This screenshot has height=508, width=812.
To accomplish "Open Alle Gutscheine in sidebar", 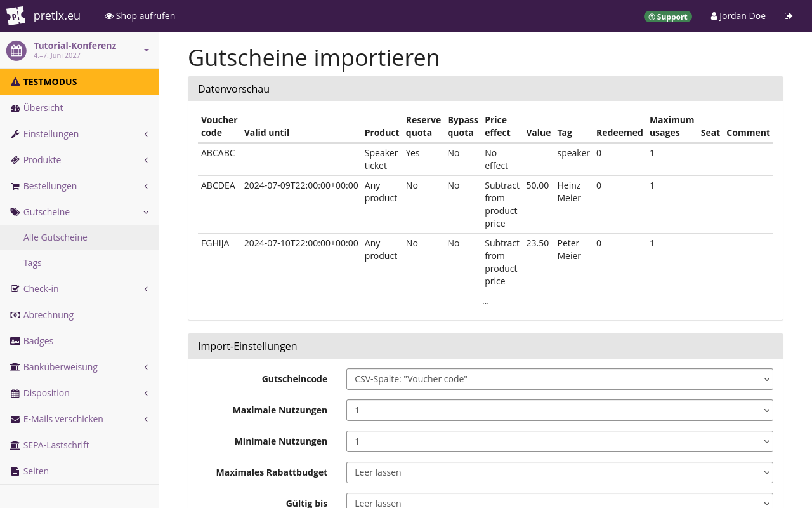I will click(79, 237).
